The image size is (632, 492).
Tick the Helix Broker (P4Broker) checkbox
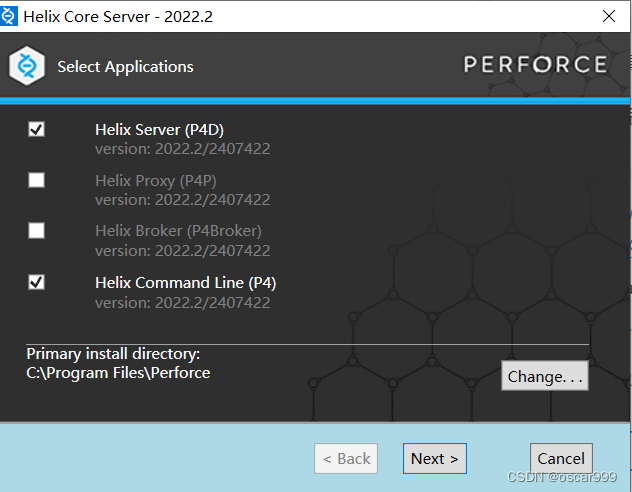pos(36,231)
